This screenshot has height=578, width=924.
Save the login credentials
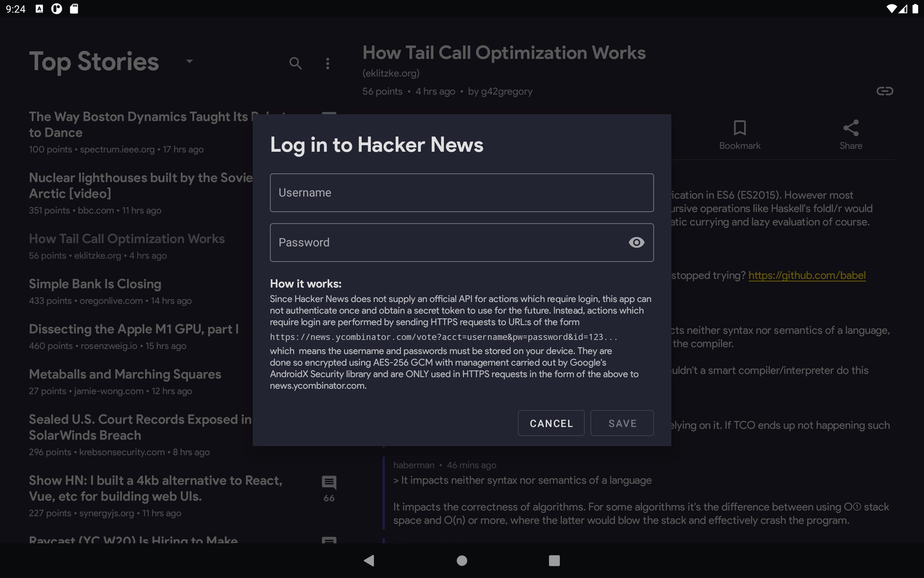click(x=622, y=423)
